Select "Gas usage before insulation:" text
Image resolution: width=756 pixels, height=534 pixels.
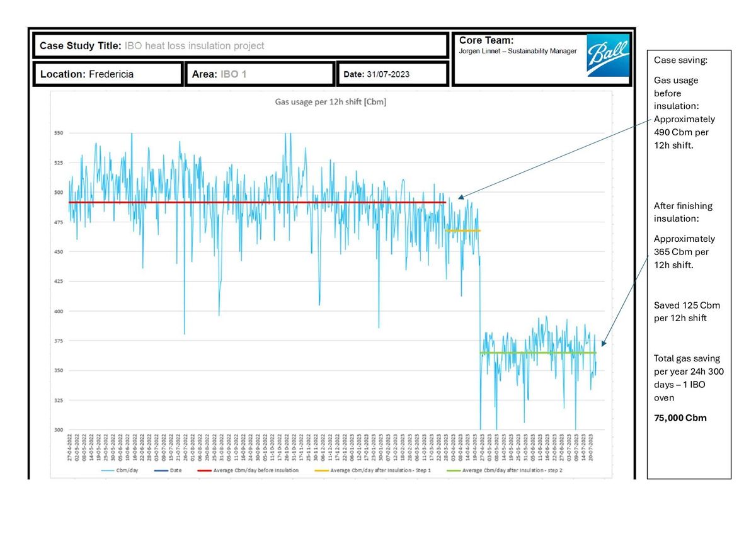click(678, 93)
